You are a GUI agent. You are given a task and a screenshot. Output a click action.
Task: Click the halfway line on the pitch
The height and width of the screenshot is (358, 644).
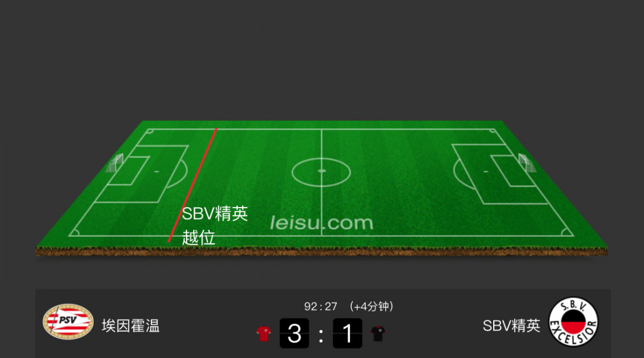point(321,183)
